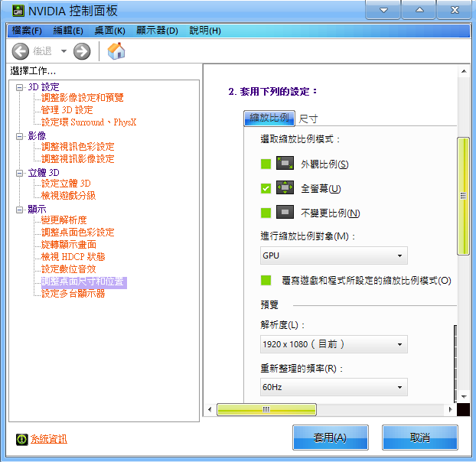Viewport: 476px width, 462px height.
Task: Collapse the 3D 設定 tree node
Action: (20, 88)
